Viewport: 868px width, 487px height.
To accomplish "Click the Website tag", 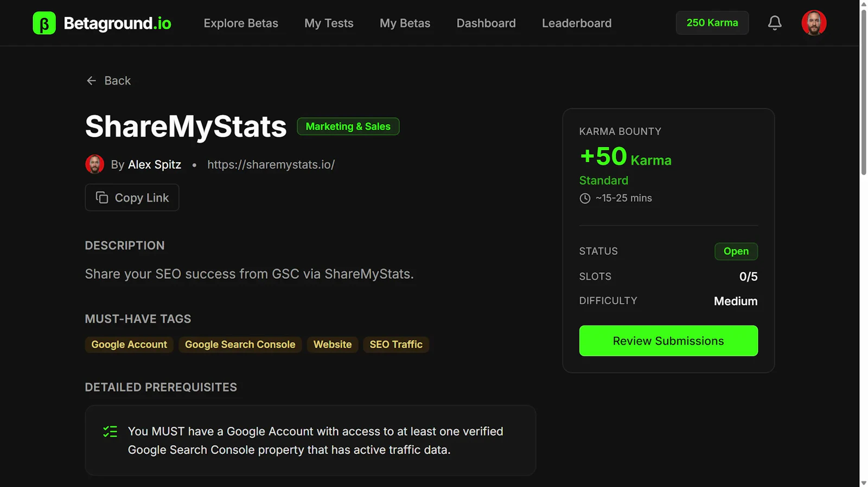I will 333,344.
